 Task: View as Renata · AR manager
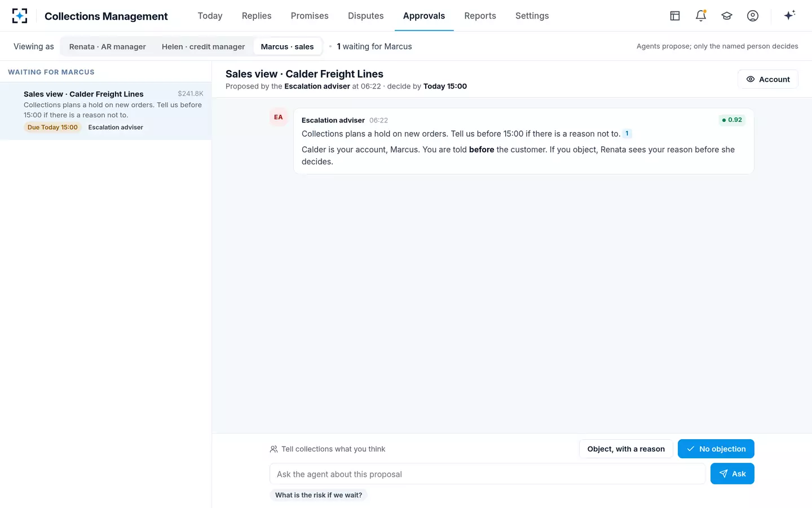click(x=108, y=47)
